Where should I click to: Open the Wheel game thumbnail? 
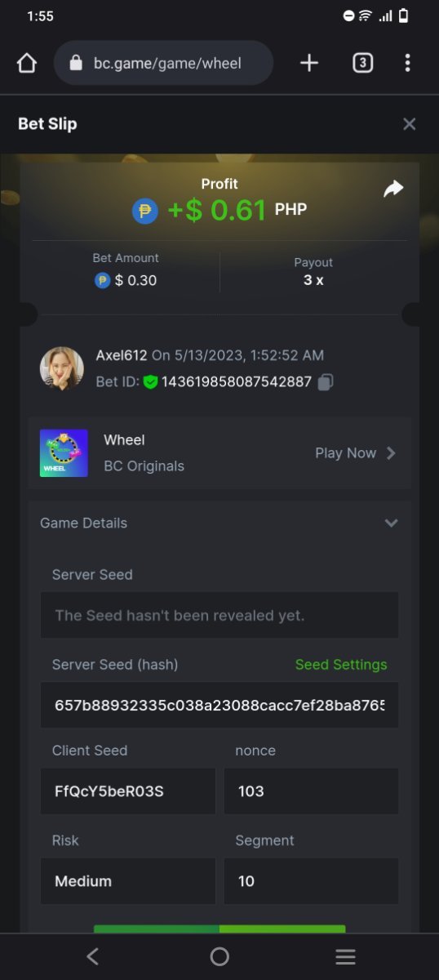click(64, 453)
